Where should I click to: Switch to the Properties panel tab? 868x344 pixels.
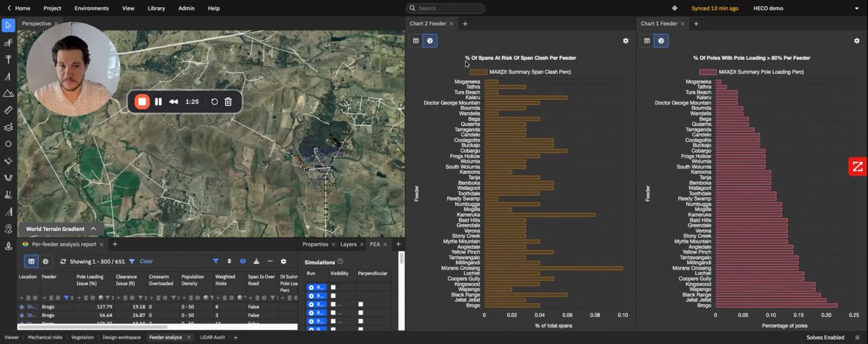tap(315, 244)
